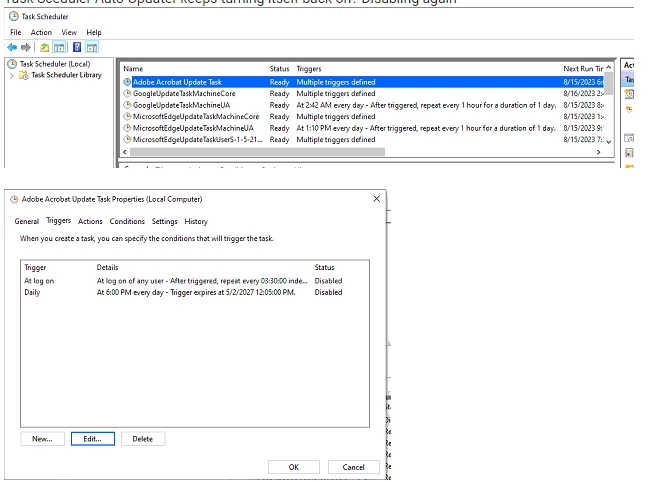Image resolution: width=648 pixels, height=482 pixels.
Task: Click the task list horizontal scrollbar thumb
Action: (257, 152)
